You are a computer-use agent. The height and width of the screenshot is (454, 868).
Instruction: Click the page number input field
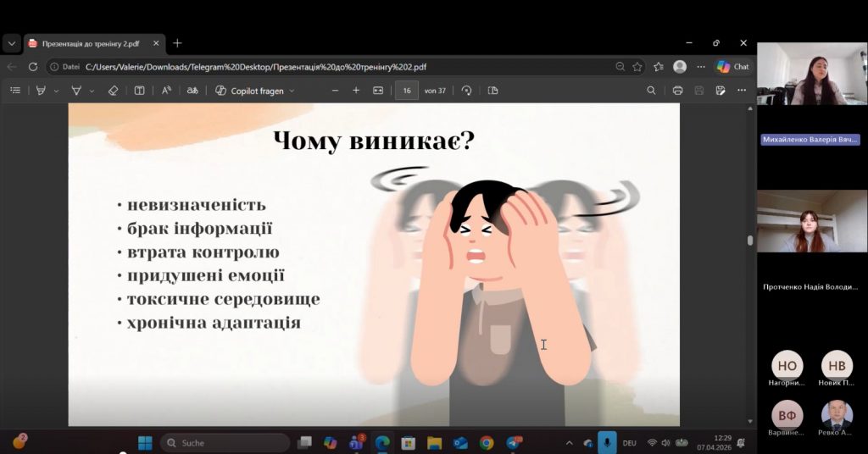click(x=407, y=91)
